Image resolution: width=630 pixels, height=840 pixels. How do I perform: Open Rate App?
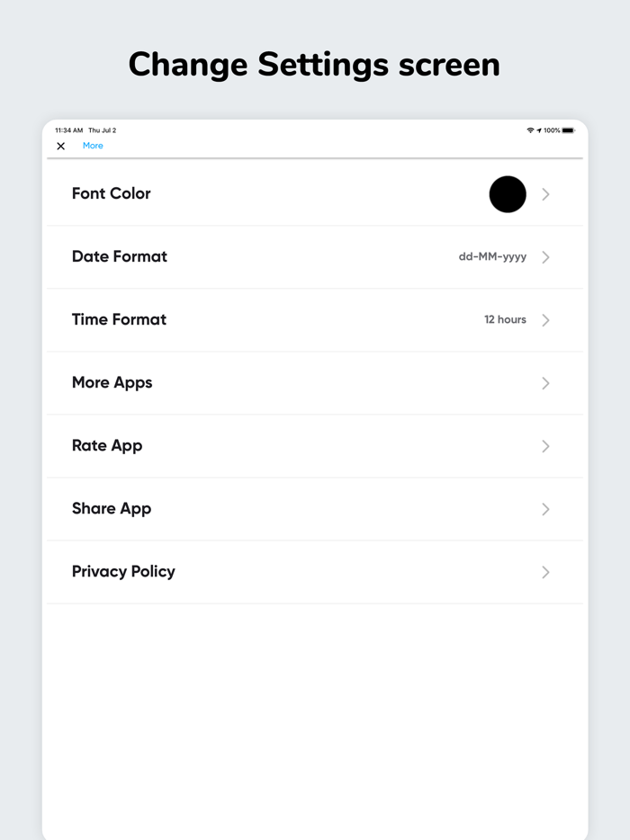tap(107, 446)
